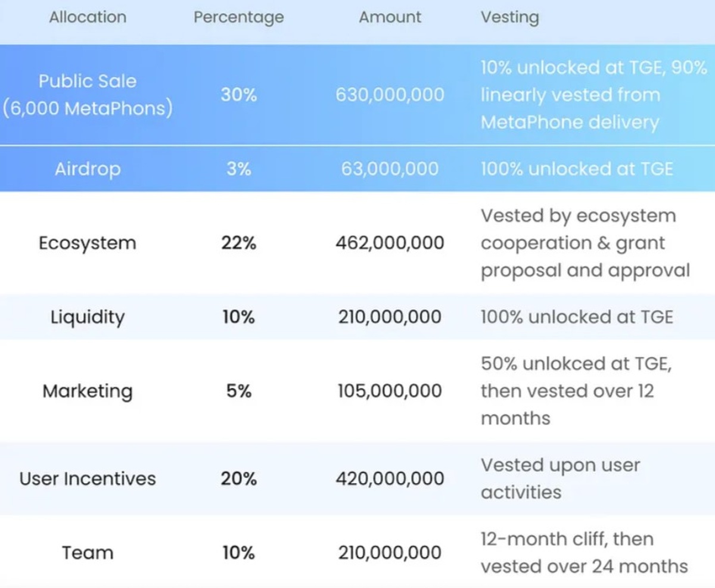Select the 630,000,000 amount cell
Screen dimensions: 715x588
pyautogui.click(x=390, y=95)
